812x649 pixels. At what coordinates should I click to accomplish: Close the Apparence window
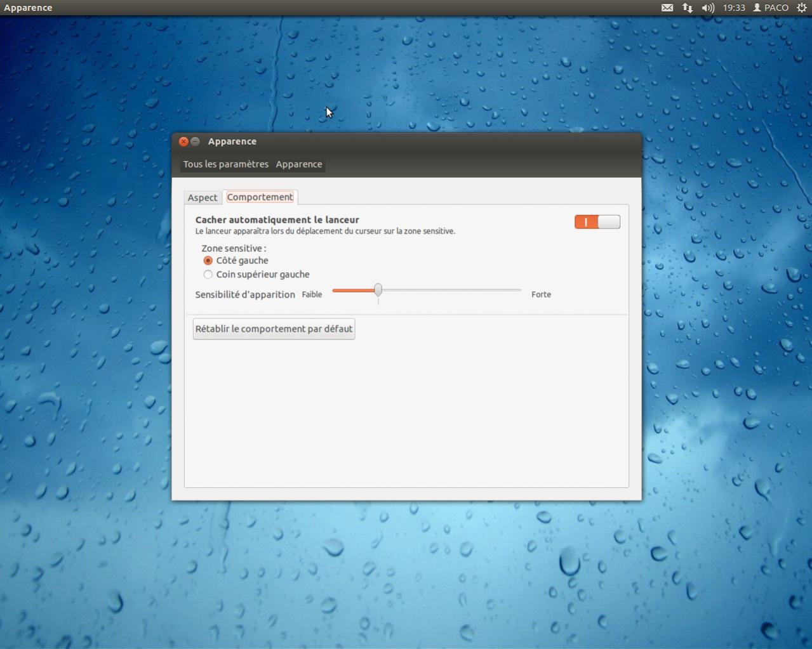click(x=183, y=141)
